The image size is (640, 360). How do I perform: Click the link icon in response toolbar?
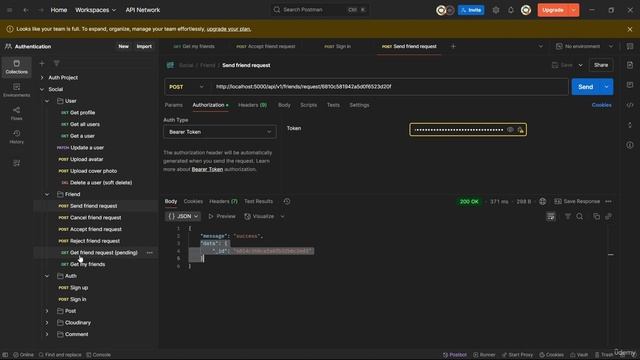click(608, 217)
